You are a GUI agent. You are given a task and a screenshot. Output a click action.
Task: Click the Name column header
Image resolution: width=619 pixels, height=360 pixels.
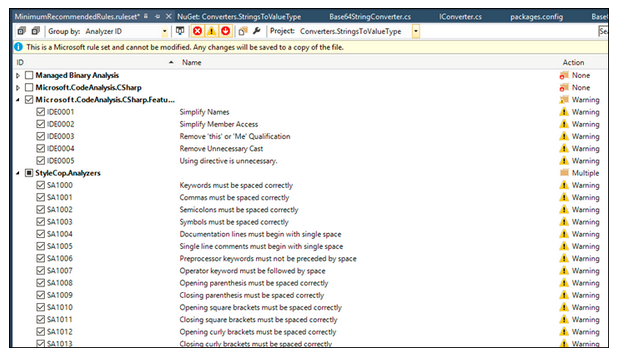[x=191, y=62]
